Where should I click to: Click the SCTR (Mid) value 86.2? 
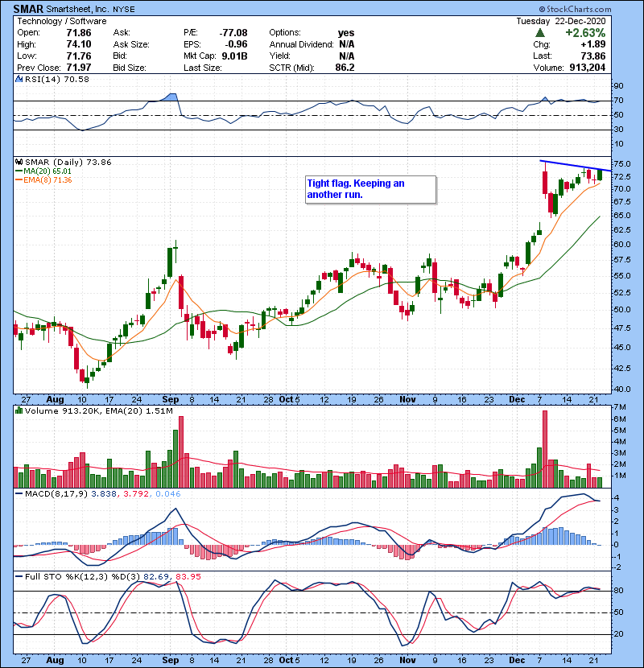pos(345,68)
